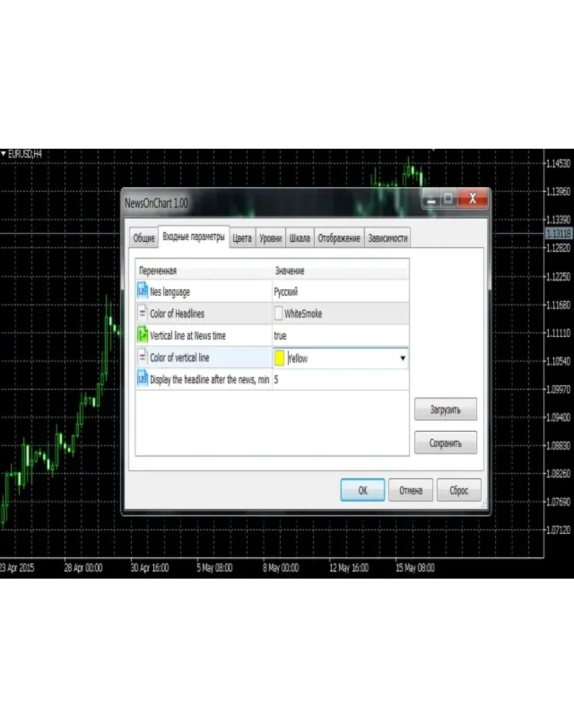The width and height of the screenshot is (574, 728).
Task: Click the Отмена button
Action: point(410,490)
